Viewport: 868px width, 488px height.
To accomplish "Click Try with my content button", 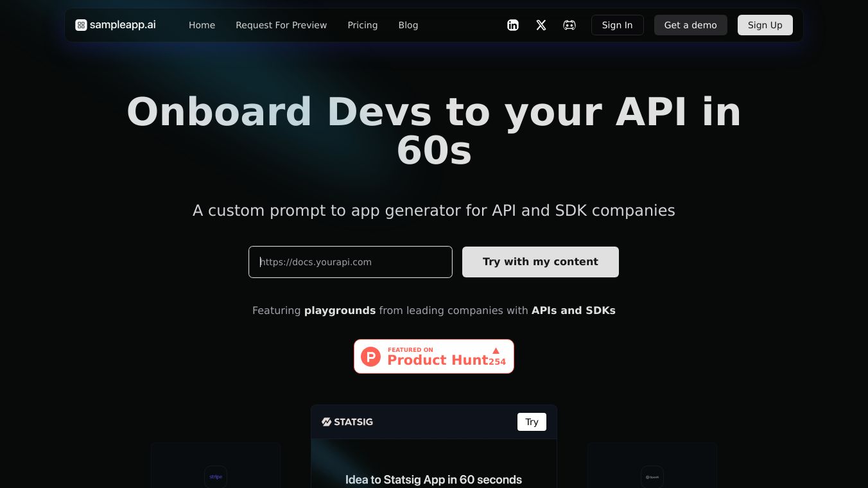I will [x=541, y=262].
